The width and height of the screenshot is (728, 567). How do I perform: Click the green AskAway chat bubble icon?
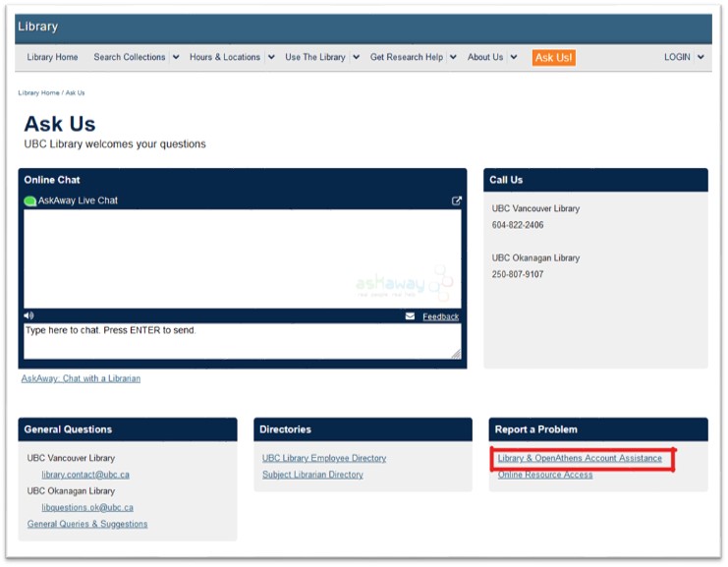click(x=30, y=201)
